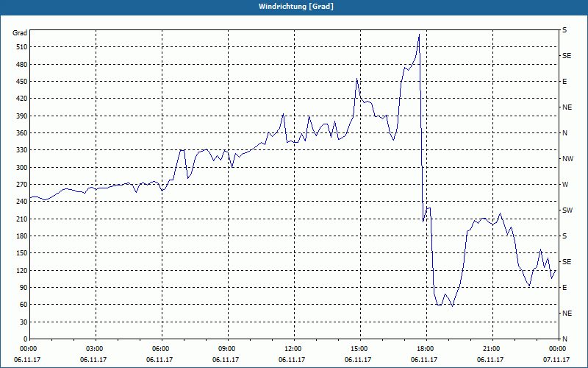This screenshot has height=368, width=588.
Task: Click the 00:00 time label dated 06.11.17
Action: [28, 348]
